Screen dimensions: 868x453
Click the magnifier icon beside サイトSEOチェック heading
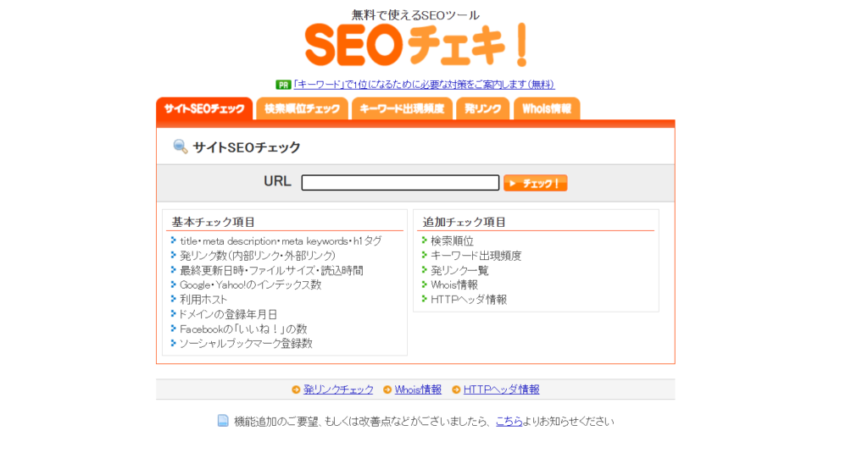click(x=180, y=146)
